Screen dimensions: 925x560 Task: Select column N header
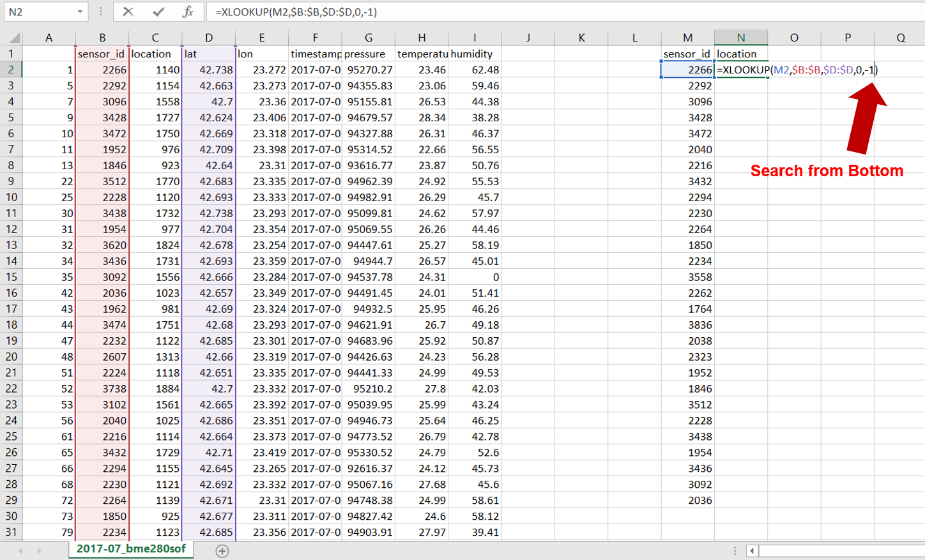pyautogui.click(x=741, y=38)
